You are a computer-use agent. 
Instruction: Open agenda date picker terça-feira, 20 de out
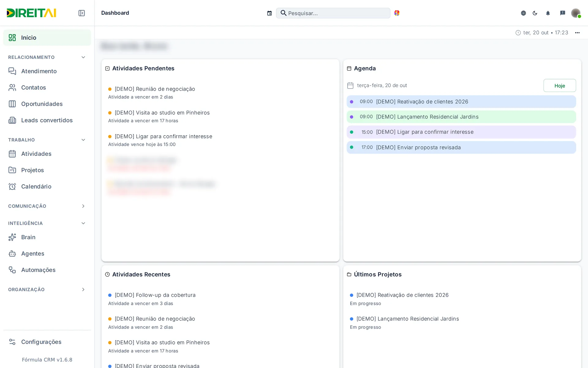click(377, 86)
